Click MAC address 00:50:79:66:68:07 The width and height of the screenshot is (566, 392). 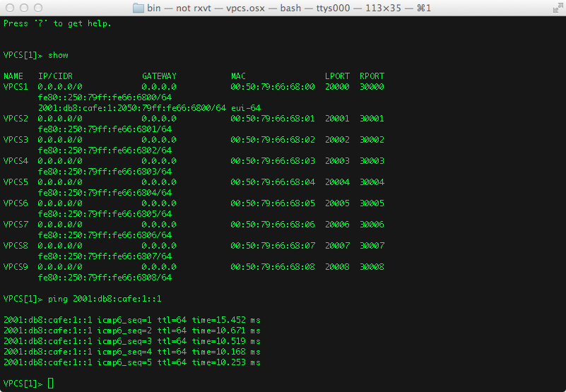pyautogui.click(x=273, y=246)
